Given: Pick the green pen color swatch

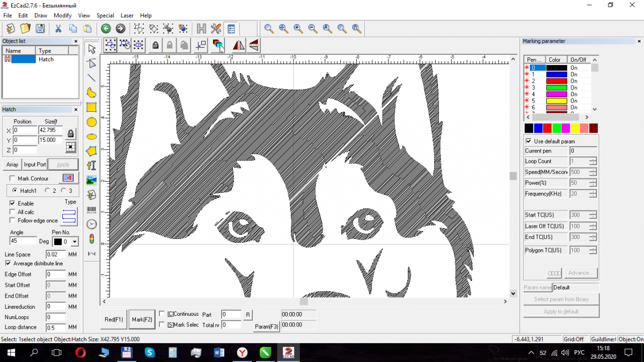Looking at the screenshot, I should 557,128.
